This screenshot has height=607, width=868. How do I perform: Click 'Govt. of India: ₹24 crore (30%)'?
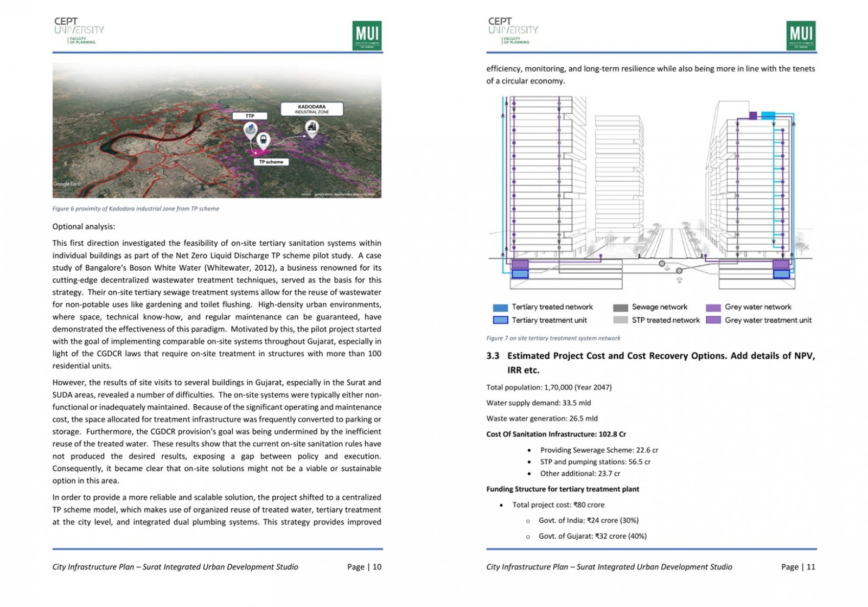[589, 521]
